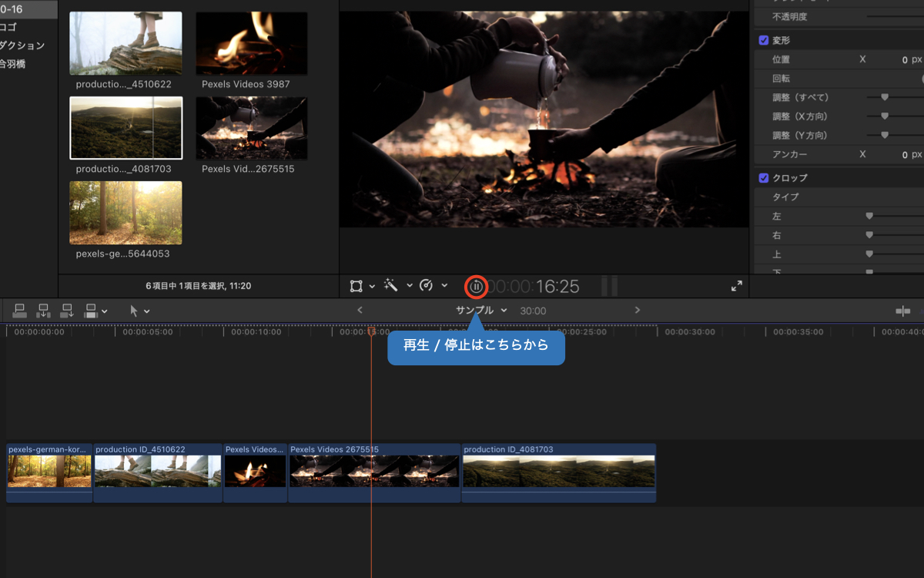Connect clip to primary storyline button
Image resolution: width=924 pixels, height=578 pixels.
[x=20, y=311]
